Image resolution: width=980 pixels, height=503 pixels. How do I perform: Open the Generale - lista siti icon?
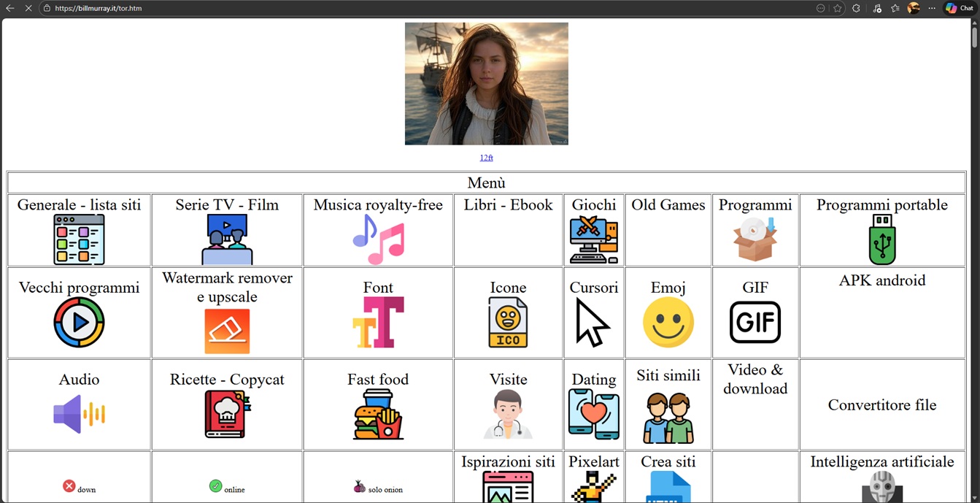79,240
